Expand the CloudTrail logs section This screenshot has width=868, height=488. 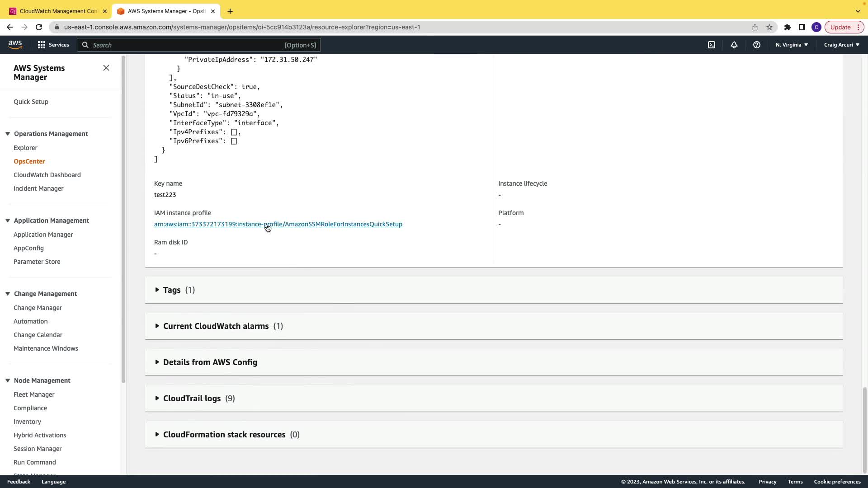[x=192, y=399]
